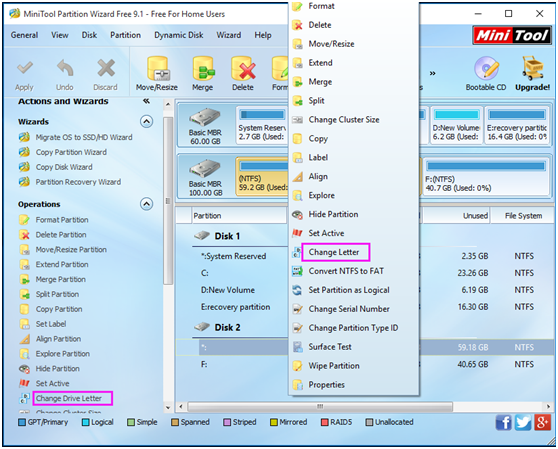This screenshot has height=449, width=558.
Task: Choose Set Partition as Logical entry
Action: coord(349,290)
